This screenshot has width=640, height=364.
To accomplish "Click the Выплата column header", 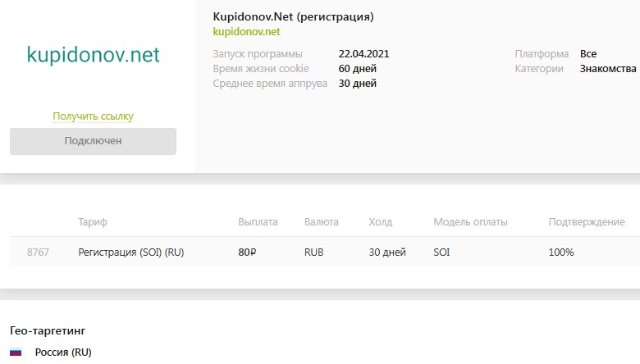I will 258,222.
